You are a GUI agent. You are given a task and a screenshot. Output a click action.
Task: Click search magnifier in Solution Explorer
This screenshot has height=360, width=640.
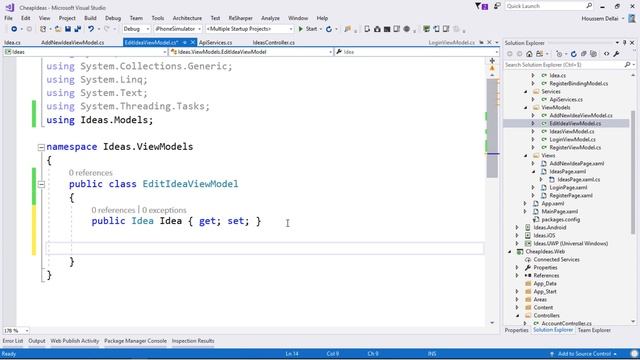click(x=627, y=64)
